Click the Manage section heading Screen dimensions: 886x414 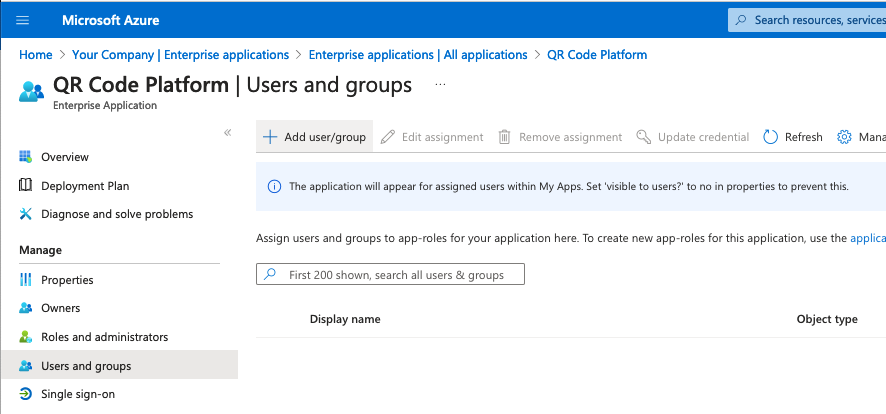pos(41,250)
